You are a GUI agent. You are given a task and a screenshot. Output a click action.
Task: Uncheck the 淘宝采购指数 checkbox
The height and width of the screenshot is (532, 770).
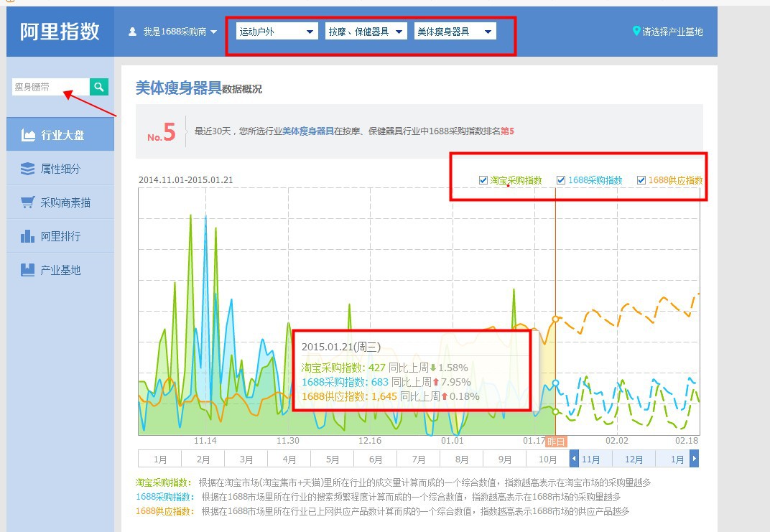483,180
